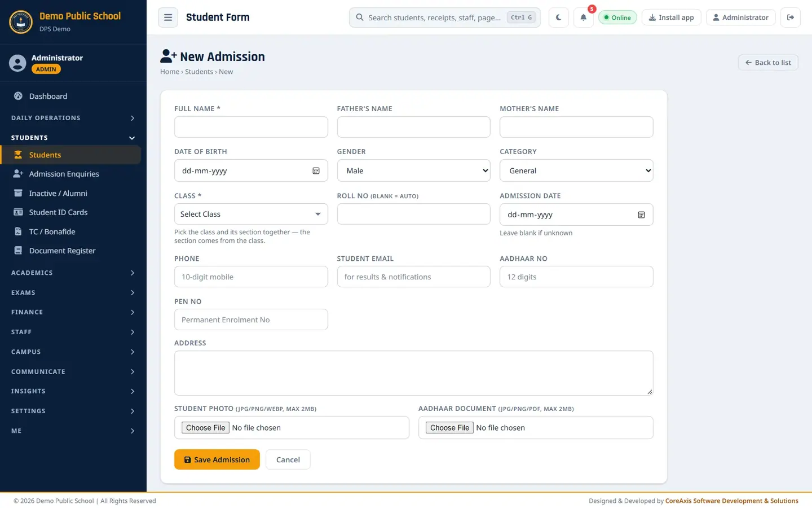Screen dimensions: 812x508
Task: Open Admission Date calendar picker
Action: 641,214
